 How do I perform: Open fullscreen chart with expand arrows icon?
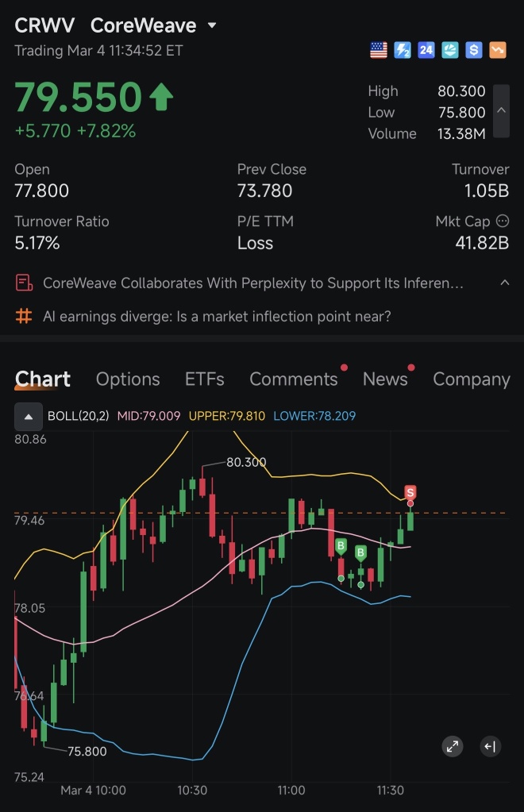[x=453, y=746]
